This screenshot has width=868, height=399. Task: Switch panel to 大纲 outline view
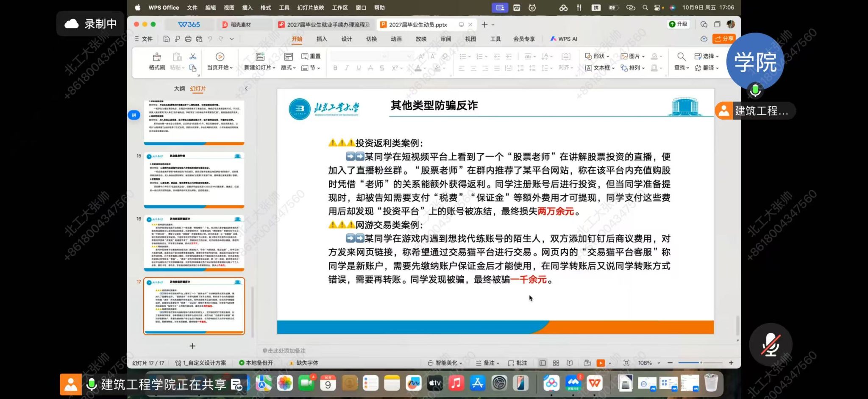point(179,89)
